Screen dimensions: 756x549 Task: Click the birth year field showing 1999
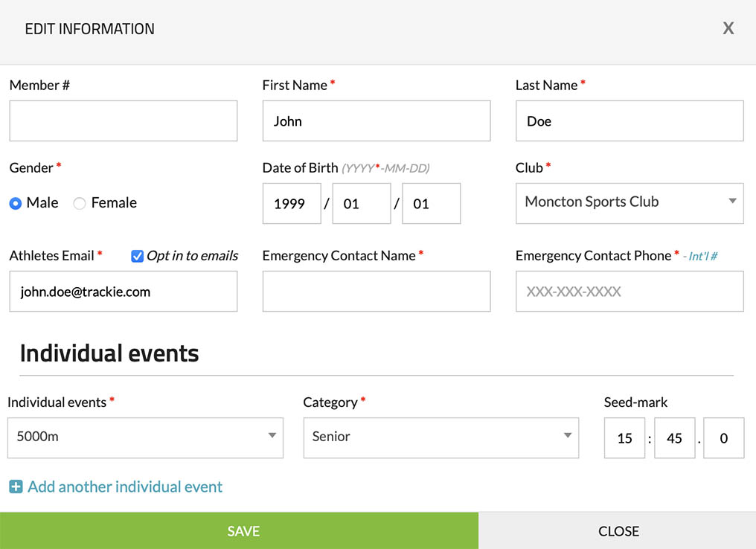point(291,204)
